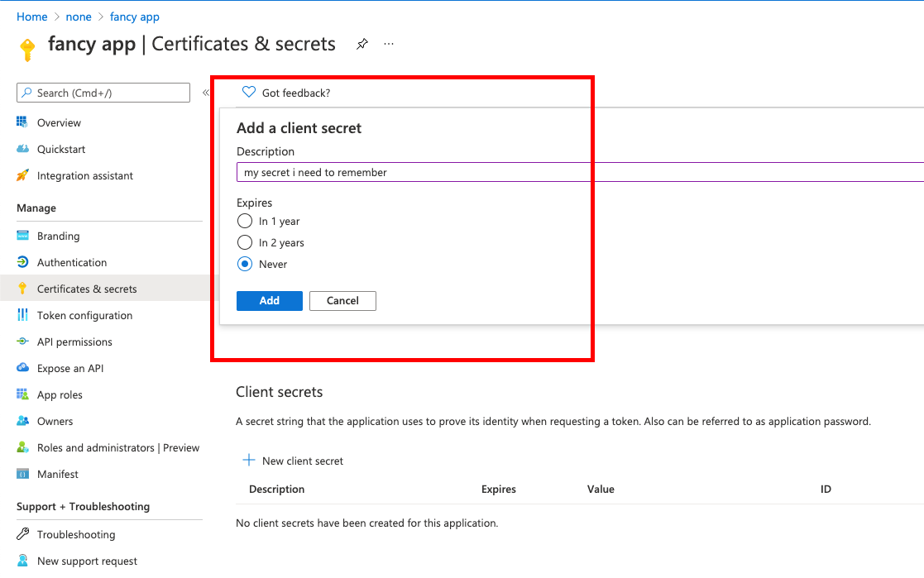This screenshot has height=578, width=924.
Task: Select the In 1 year expiry option
Action: (x=245, y=221)
